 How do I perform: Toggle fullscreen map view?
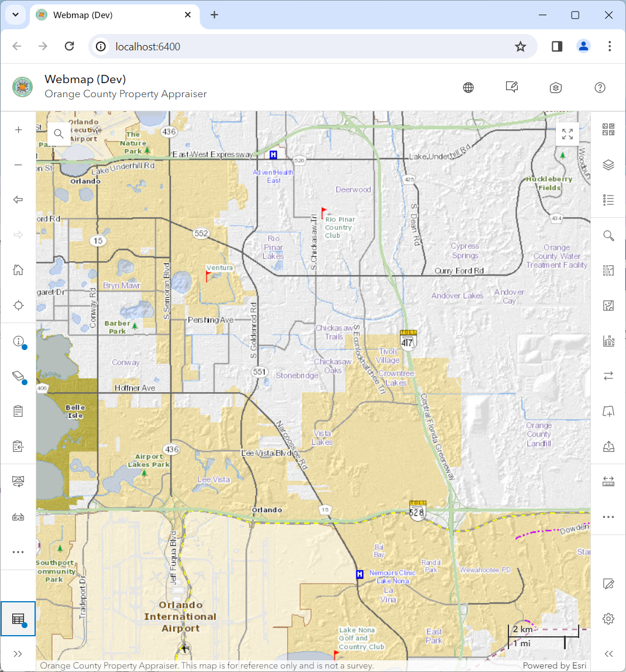[567, 134]
